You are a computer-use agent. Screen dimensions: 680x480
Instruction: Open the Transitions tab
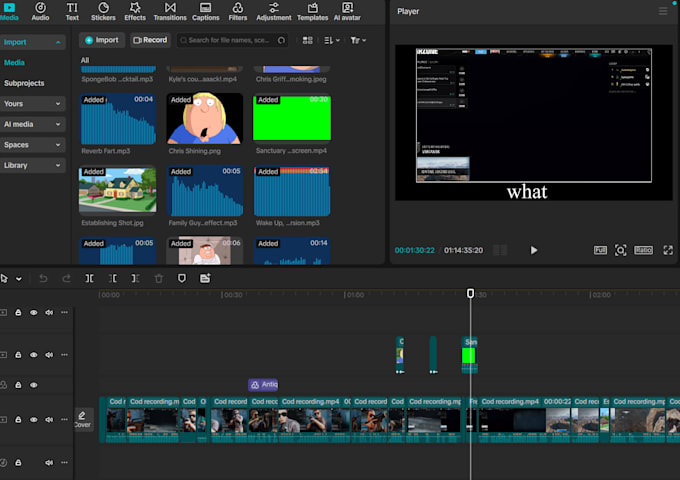[x=170, y=12]
